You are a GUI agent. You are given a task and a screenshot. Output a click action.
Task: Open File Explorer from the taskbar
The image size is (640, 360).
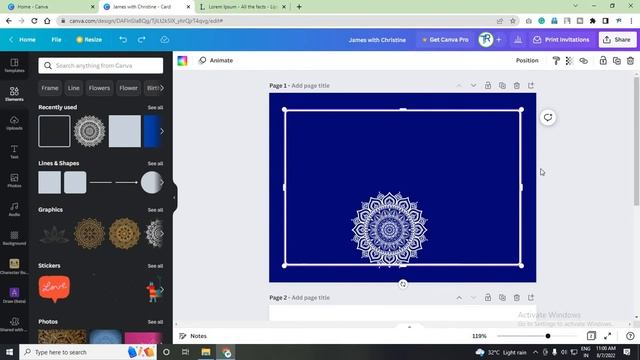(206, 352)
